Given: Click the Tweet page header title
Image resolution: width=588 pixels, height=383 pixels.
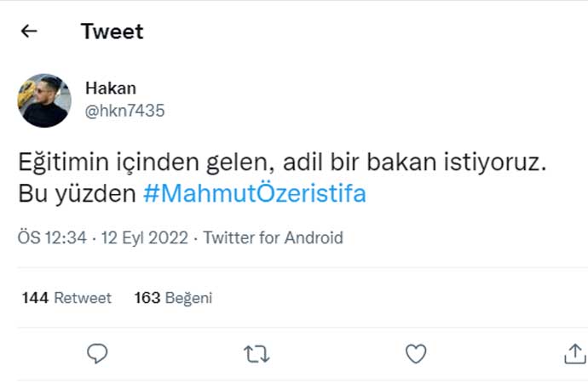Looking at the screenshot, I should pos(112,31).
